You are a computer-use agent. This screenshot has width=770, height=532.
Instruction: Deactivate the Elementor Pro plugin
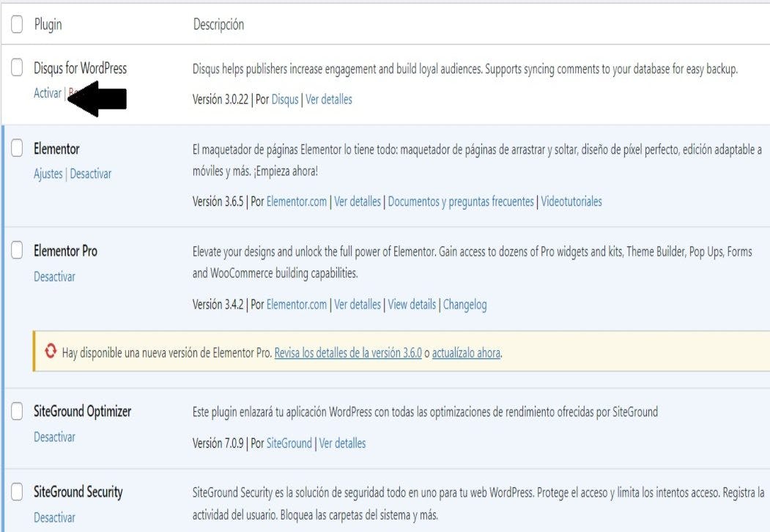[x=54, y=276]
